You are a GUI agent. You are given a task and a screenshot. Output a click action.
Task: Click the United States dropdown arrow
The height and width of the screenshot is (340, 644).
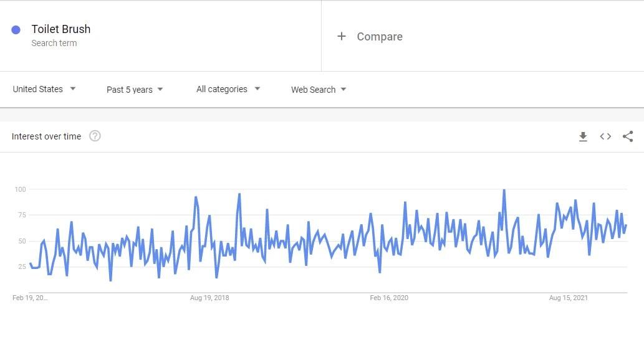pyautogui.click(x=73, y=88)
